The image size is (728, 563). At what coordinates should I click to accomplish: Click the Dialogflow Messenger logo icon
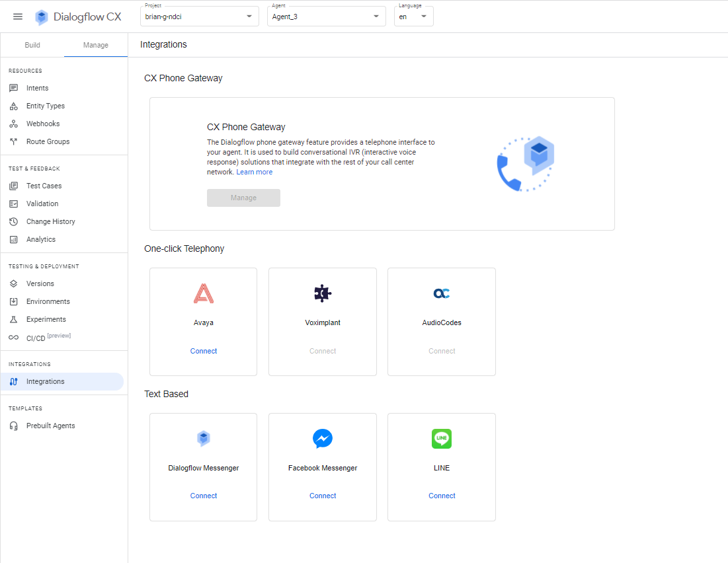pos(204,439)
